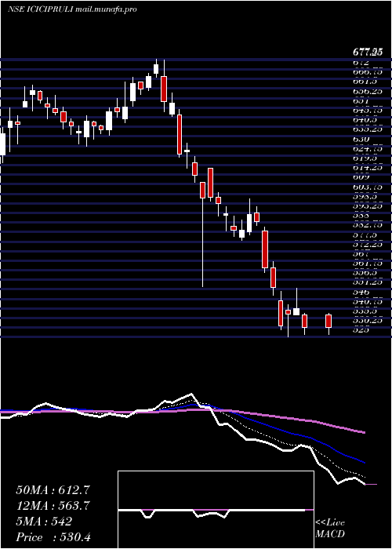
Task: Select the 12MA : 563.7 readout
Action: coord(53,506)
